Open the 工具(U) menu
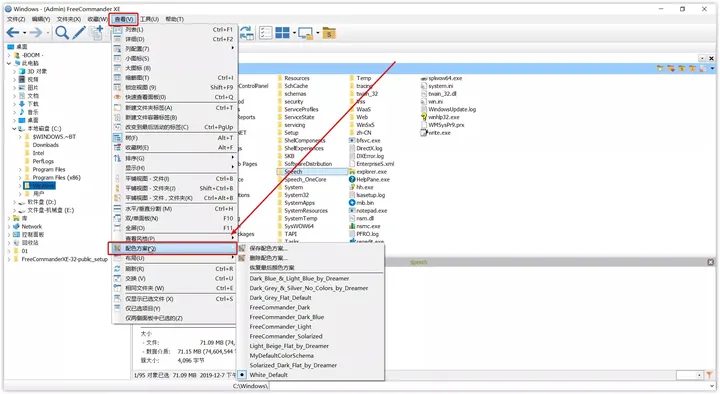The height and width of the screenshot is (394, 720). point(149,19)
